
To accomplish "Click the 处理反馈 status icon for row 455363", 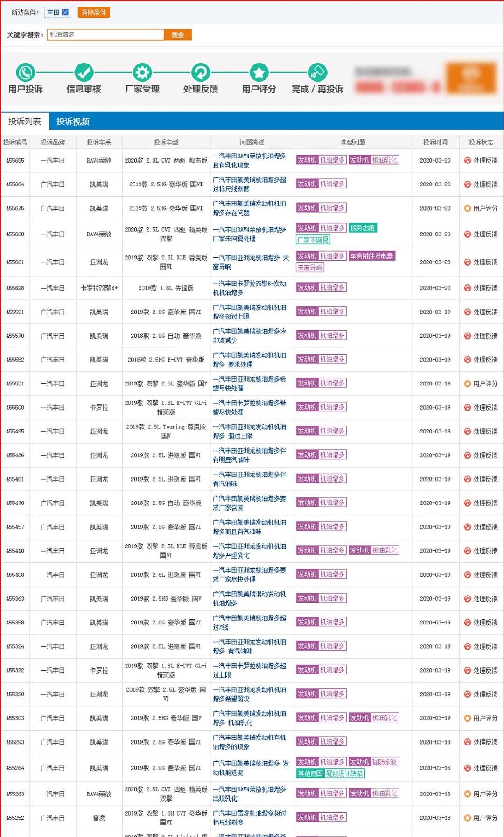I will pos(467,598).
